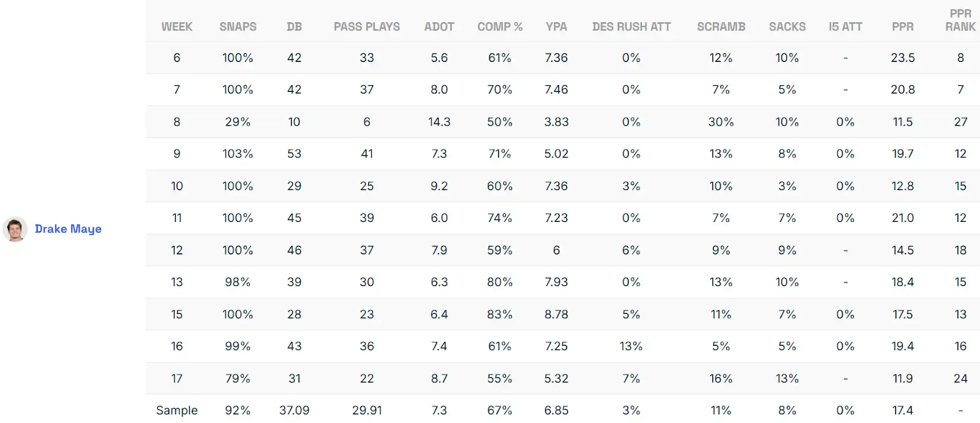The image size is (980, 423).
Task: Click the YPA column header
Action: 556,27
